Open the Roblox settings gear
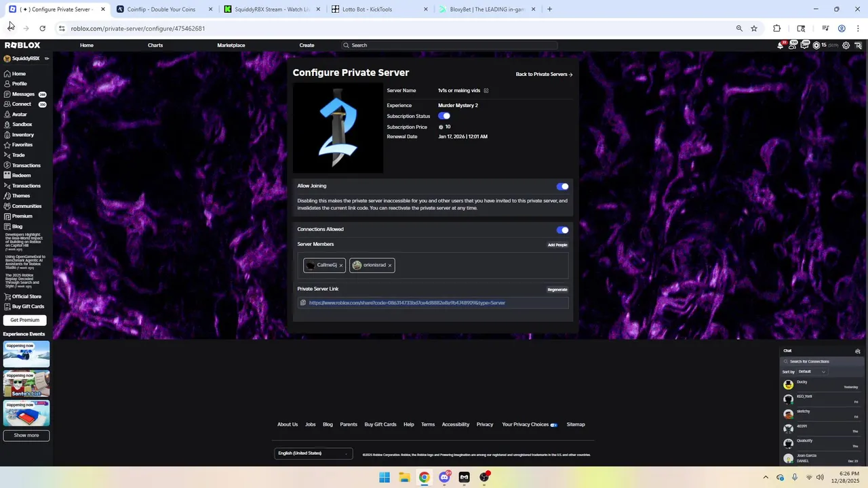868x488 pixels. click(846, 45)
